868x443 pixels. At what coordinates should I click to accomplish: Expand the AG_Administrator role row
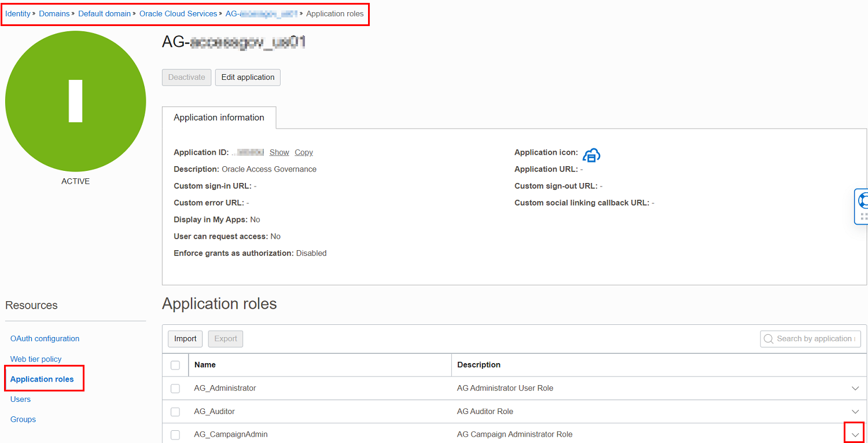pyautogui.click(x=855, y=389)
